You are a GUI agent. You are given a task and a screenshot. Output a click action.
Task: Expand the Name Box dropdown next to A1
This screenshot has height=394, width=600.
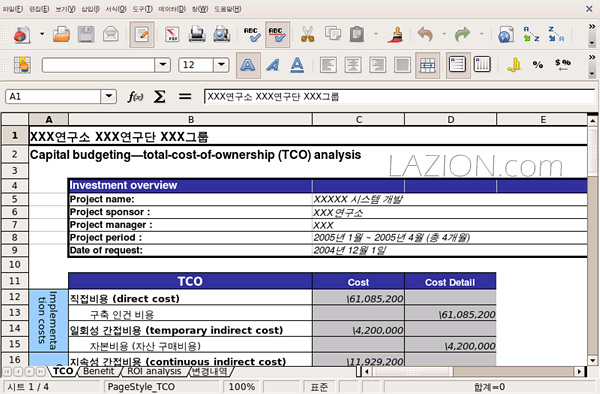[x=109, y=96]
